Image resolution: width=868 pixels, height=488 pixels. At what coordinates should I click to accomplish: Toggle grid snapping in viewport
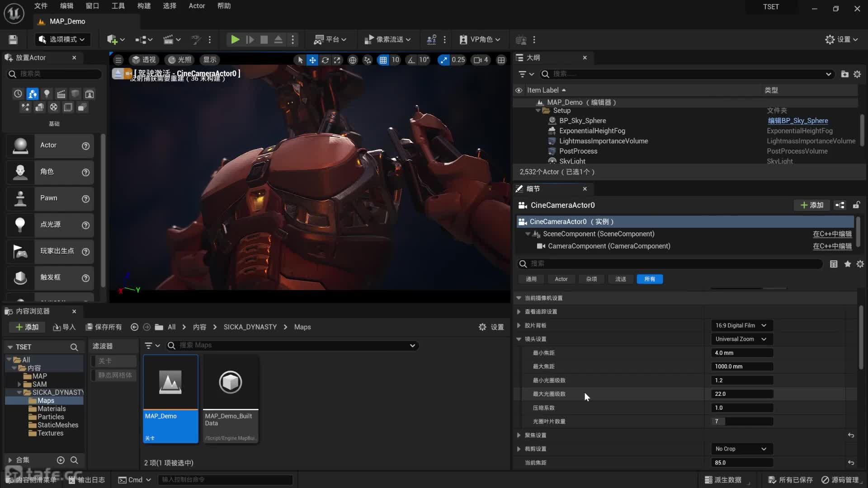[383, 60]
